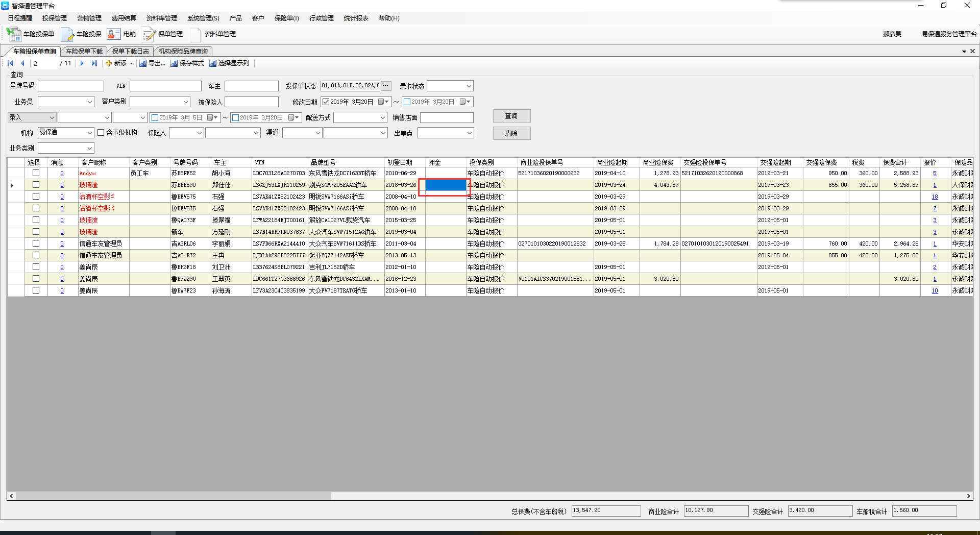Click the 保存样式 save style icon
The height and width of the screenshot is (535, 980).
pos(174,63)
